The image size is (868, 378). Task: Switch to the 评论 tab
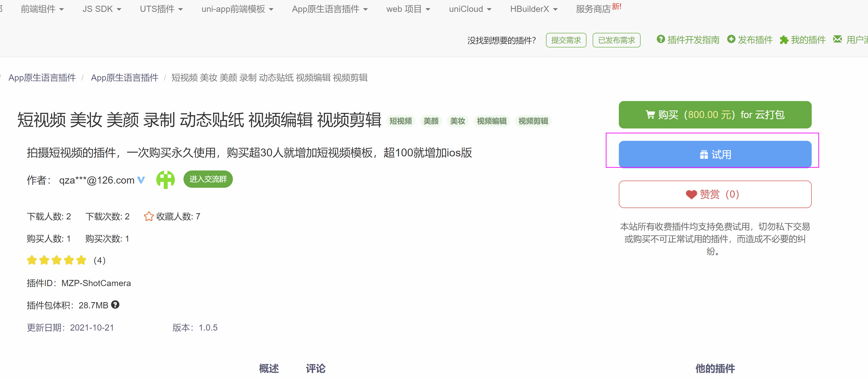(x=315, y=368)
